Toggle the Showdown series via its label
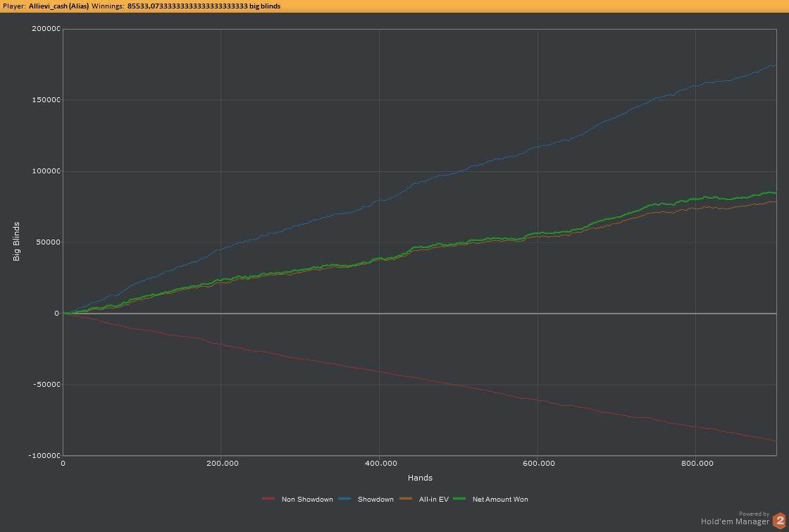789x532 pixels. (x=375, y=499)
